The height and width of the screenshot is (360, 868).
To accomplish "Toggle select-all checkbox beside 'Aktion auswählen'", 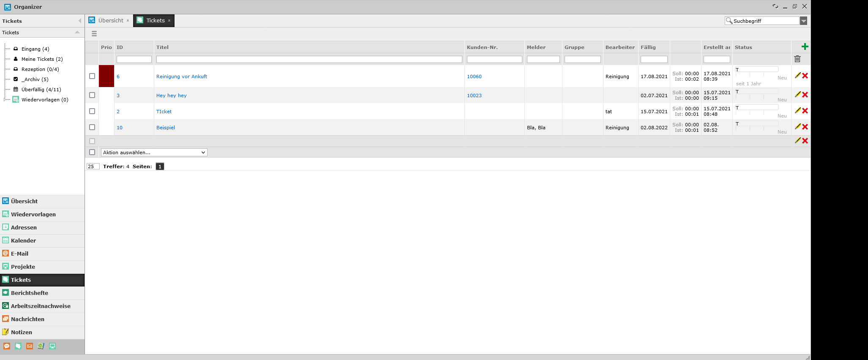I will click(92, 152).
